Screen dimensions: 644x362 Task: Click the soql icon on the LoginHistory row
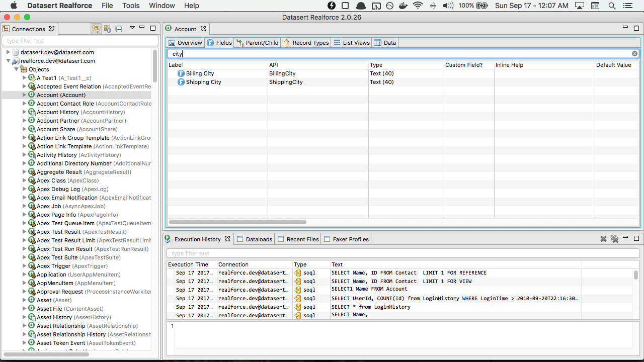click(x=298, y=307)
